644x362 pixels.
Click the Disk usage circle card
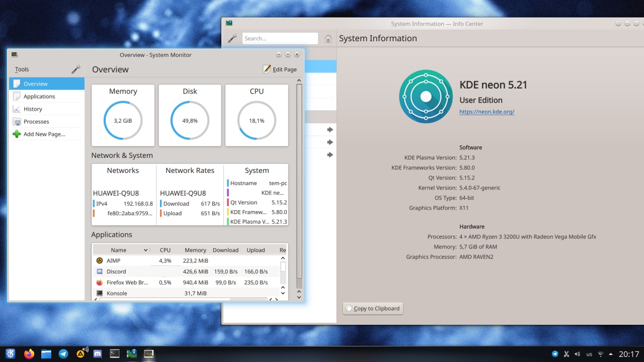pyautogui.click(x=190, y=115)
